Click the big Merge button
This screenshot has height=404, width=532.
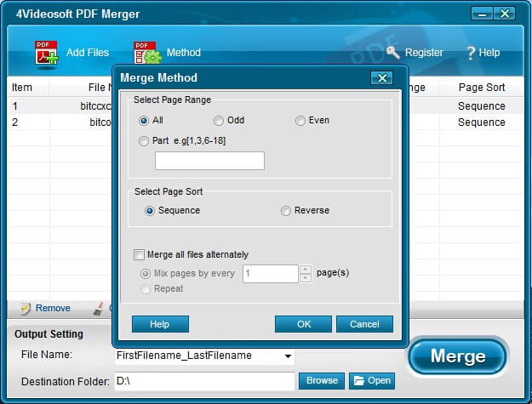click(458, 356)
